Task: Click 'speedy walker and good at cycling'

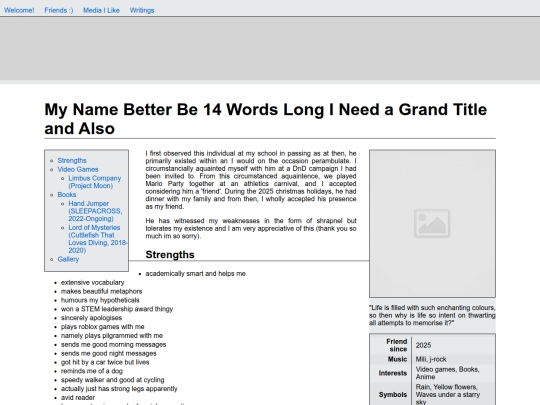Action: pos(113,380)
